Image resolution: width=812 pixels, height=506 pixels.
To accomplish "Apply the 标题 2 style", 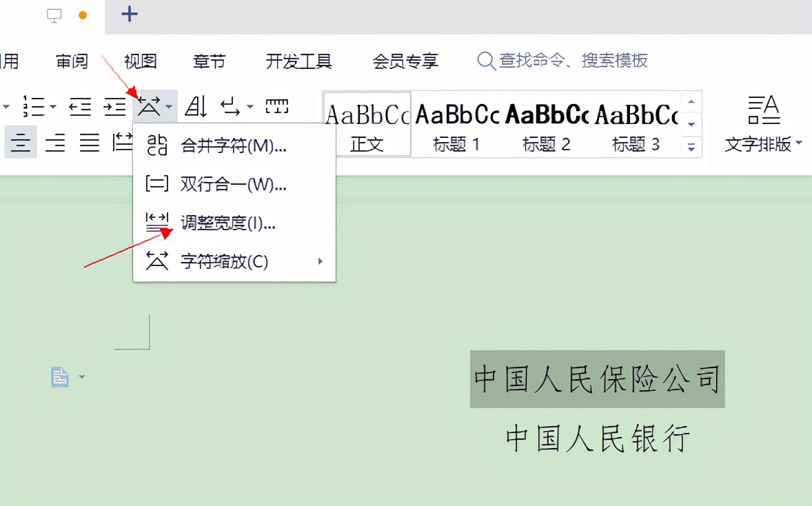I will point(547,124).
